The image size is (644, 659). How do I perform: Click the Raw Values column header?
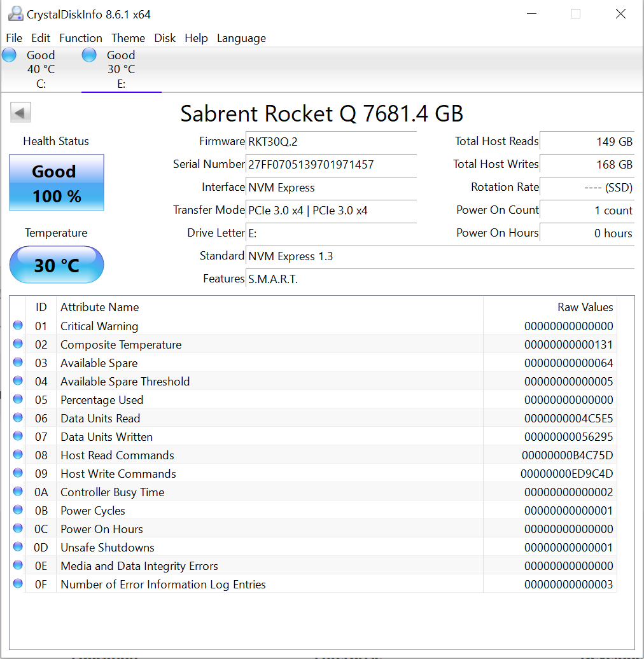585,307
